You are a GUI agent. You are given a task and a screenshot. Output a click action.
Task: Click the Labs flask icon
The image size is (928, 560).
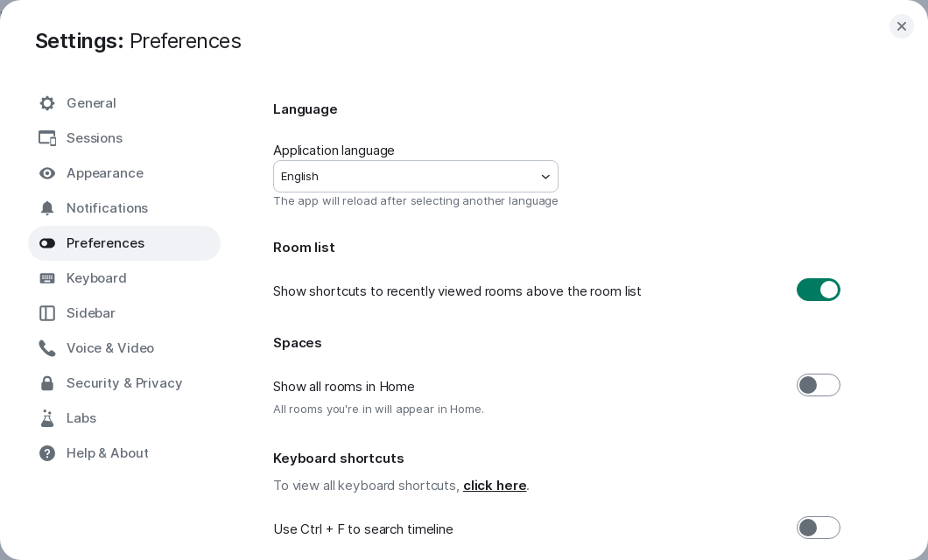point(47,418)
